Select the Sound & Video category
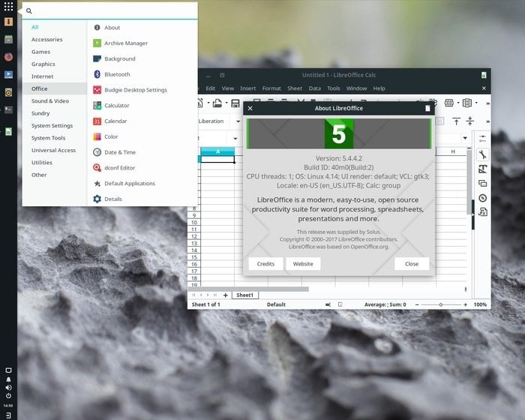 (55, 100)
